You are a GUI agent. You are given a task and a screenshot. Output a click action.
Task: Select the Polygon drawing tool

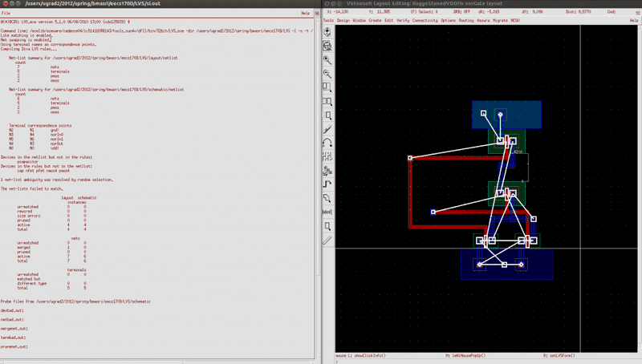(x=328, y=196)
